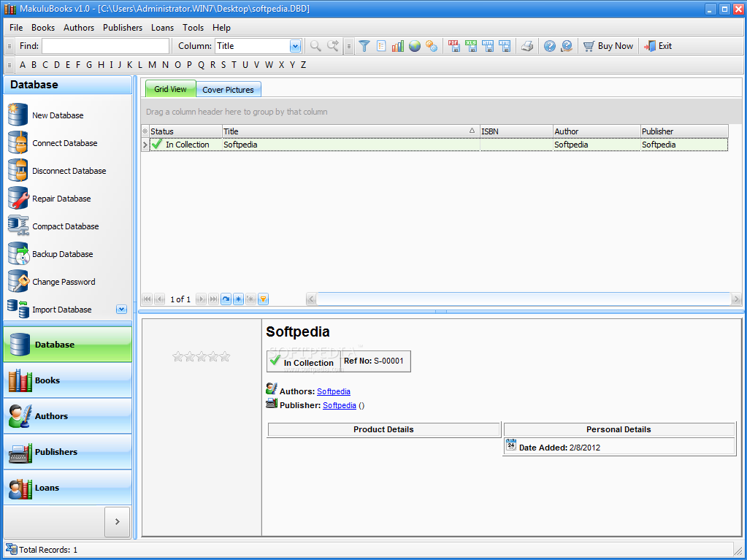Open the Help menu
This screenshot has width=747, height=560.
pyautogui.click(x=221, y=28)
